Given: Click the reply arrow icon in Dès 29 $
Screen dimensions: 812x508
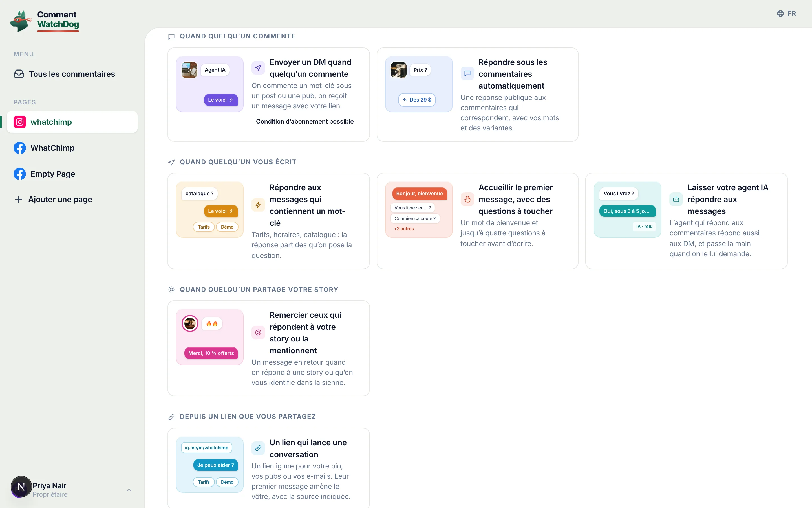Looking at the screenshot, I should coord(405,100).
